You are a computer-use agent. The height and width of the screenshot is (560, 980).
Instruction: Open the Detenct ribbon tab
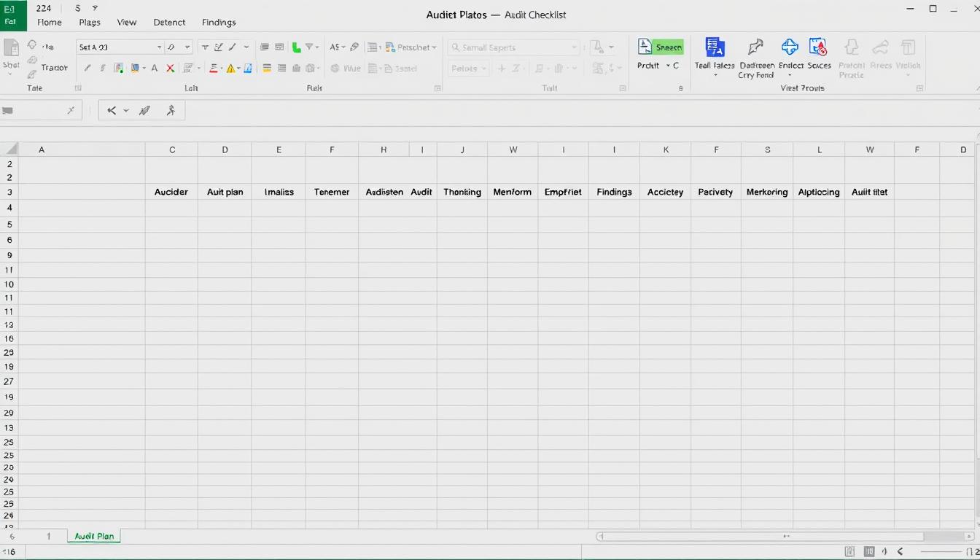coord(169,22)
